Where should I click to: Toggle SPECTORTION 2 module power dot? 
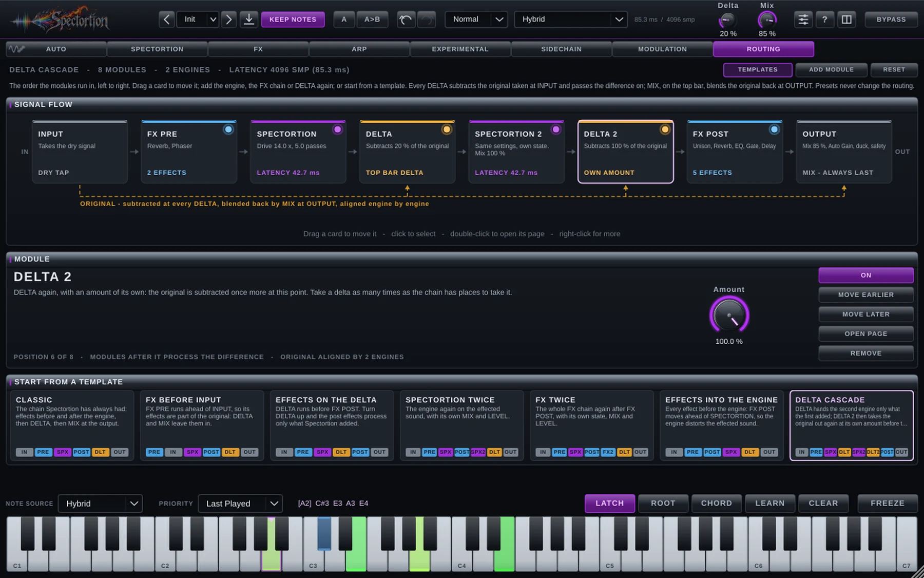tap(556, 129)
